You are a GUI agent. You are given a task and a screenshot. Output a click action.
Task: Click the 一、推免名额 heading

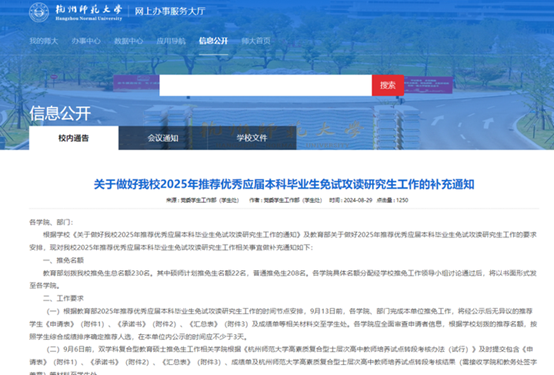(63, 260)
